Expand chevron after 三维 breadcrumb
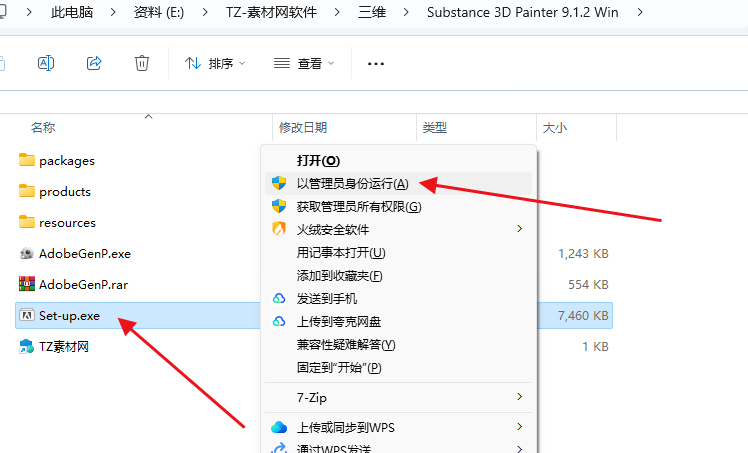748x453 pixels. [x=405, y=12]
